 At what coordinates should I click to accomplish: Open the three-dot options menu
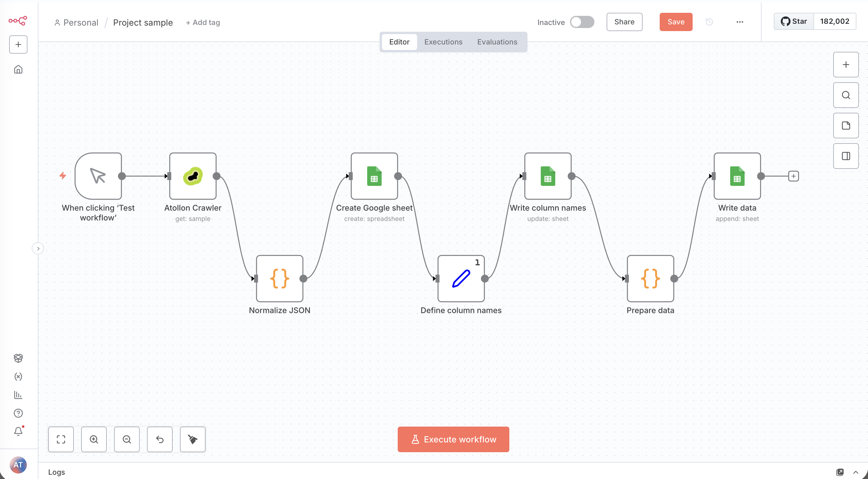[x=740, y=22]
